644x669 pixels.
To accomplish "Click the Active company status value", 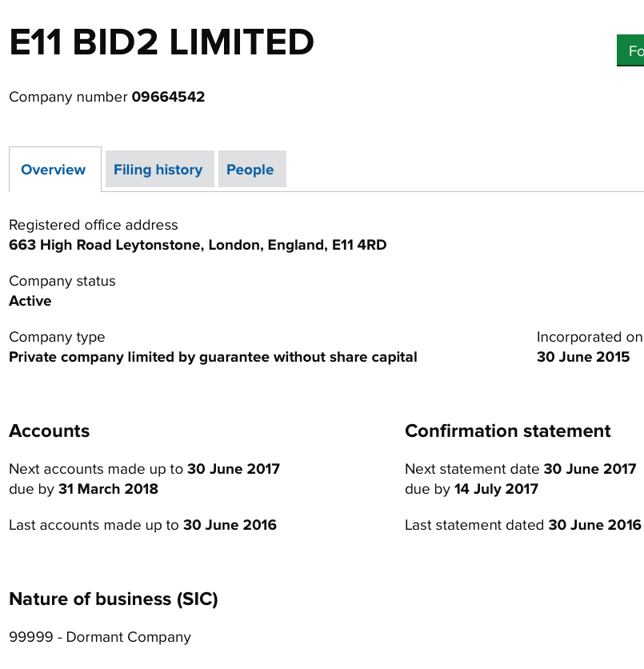I will pyautogui.click(x=30, y=301).
